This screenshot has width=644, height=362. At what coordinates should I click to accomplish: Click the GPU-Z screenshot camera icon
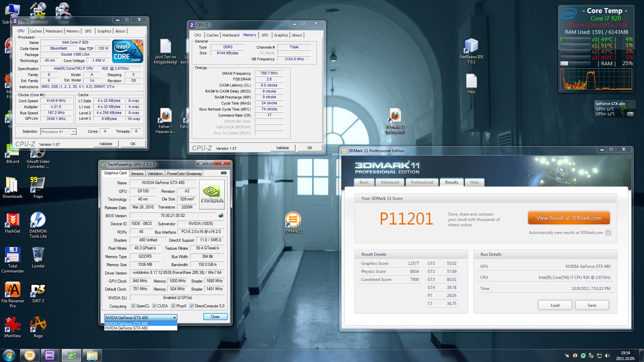click(x=224, y=173)
